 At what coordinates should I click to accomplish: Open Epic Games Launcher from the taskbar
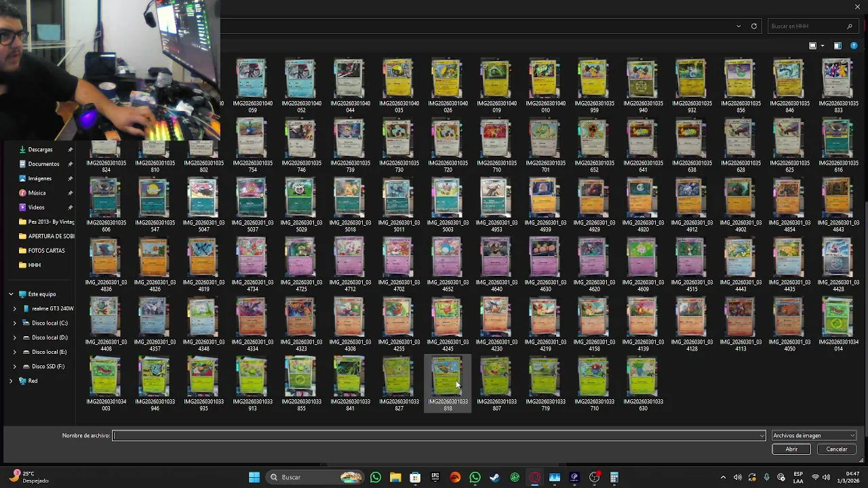[435, 477]
